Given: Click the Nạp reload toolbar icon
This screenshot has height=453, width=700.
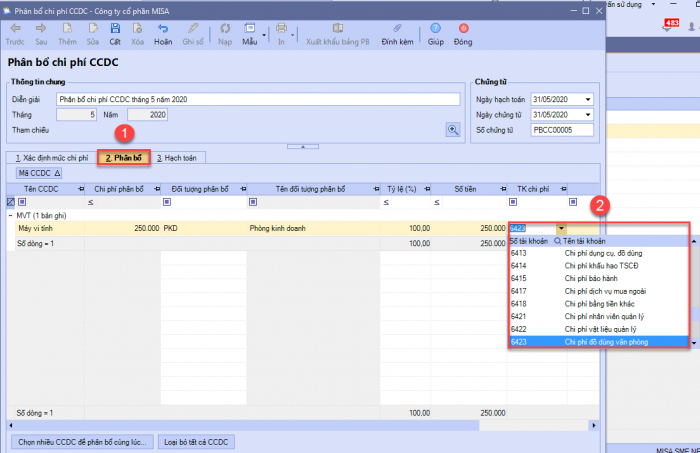Looking at the screenshot, I should pos(224,33).
